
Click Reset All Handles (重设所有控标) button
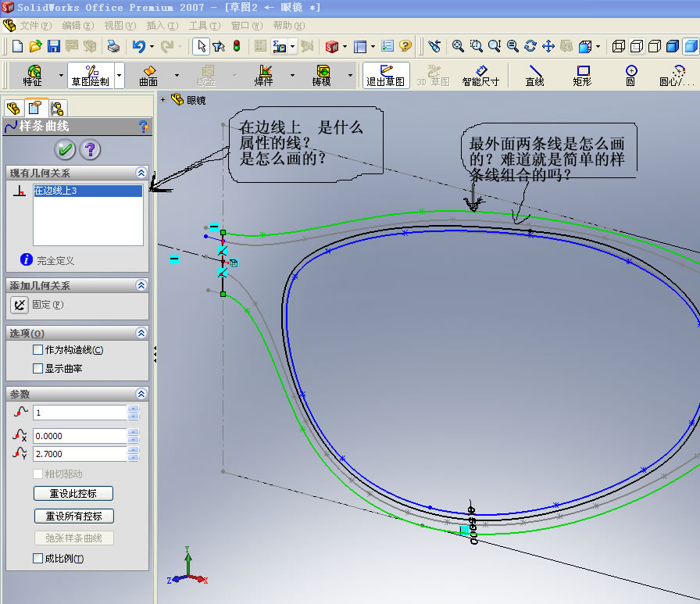coord(74,516)
